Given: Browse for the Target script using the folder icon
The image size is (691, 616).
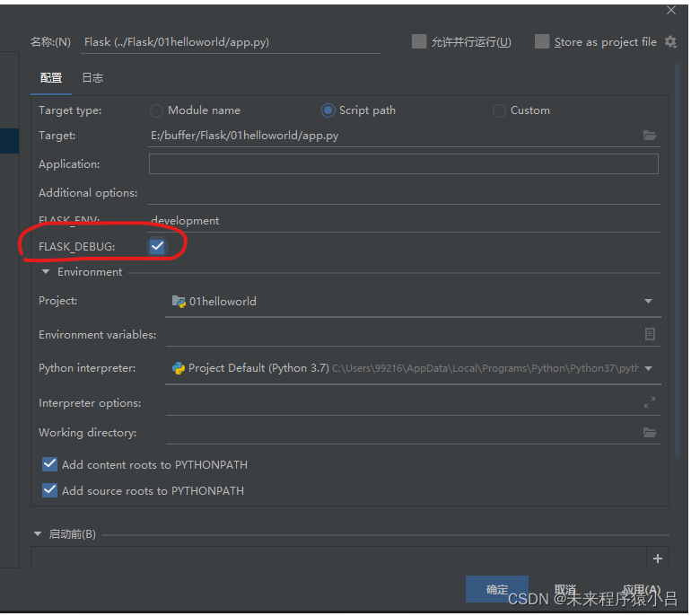Looking at the screenshot, I should [x=650, y=136].
